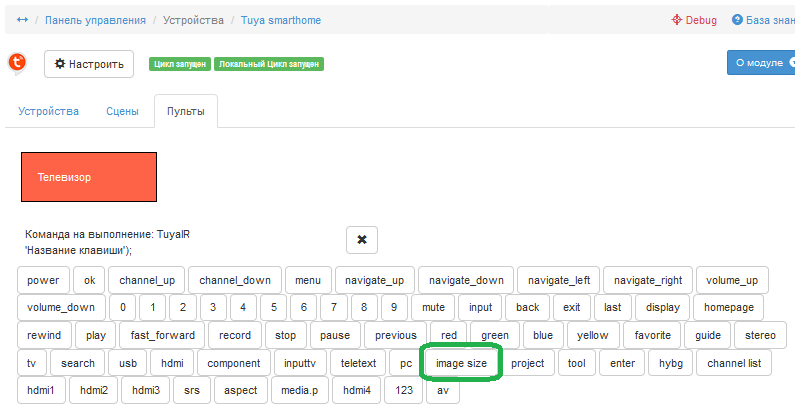Click the search key button
795x416 pixels.
[78, 363]
